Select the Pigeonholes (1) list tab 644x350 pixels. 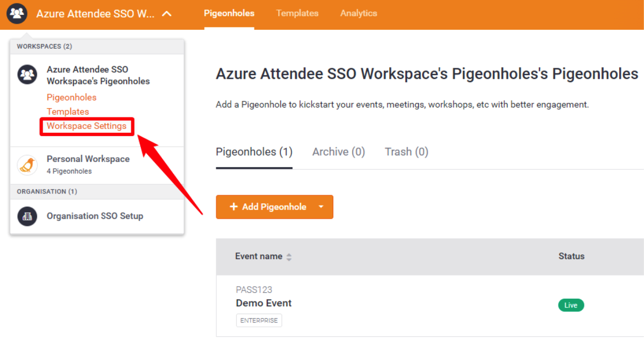click(x=254, y=152)
